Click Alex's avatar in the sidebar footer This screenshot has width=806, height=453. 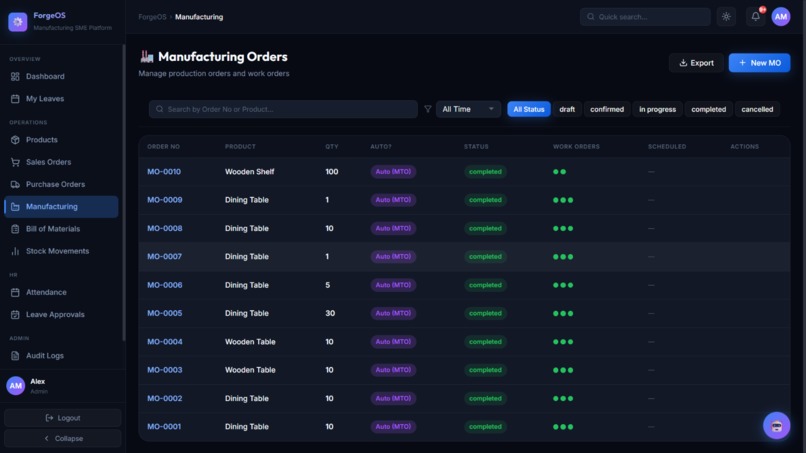pyautogui.click(x=15, y=386)
